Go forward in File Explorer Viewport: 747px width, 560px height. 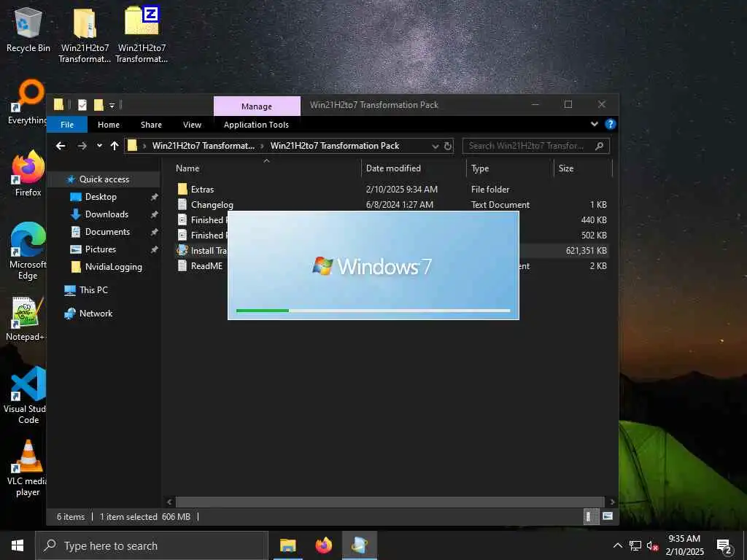click(82, 146)
